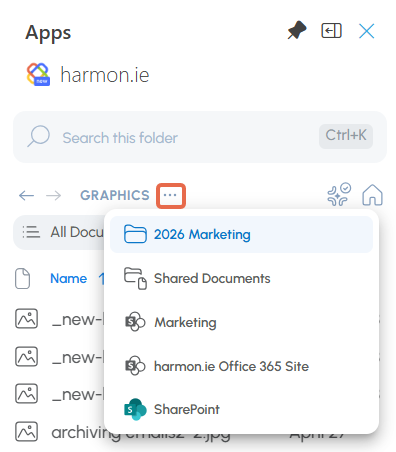Go to the home location icon
This screenshot has height=452, width=396.
click(x=372, y=195)
